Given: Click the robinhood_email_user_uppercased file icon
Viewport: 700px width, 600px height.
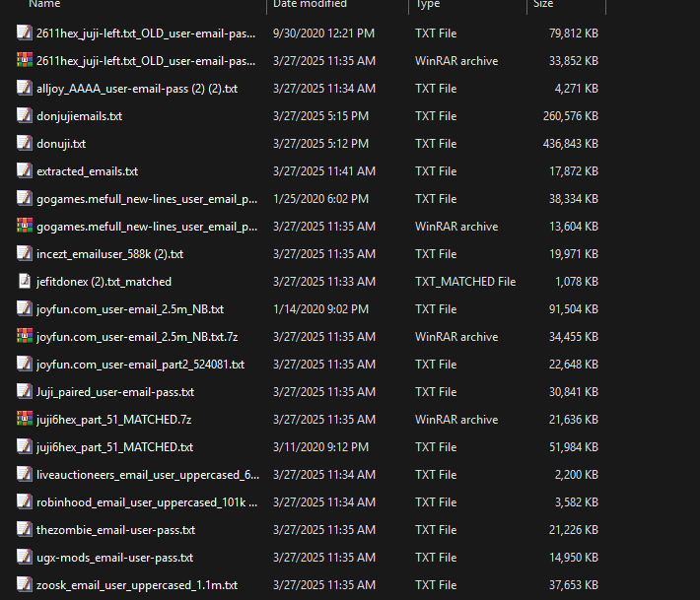Looking at the screenshot, I should pyautogui.click(x=24, y=501).
